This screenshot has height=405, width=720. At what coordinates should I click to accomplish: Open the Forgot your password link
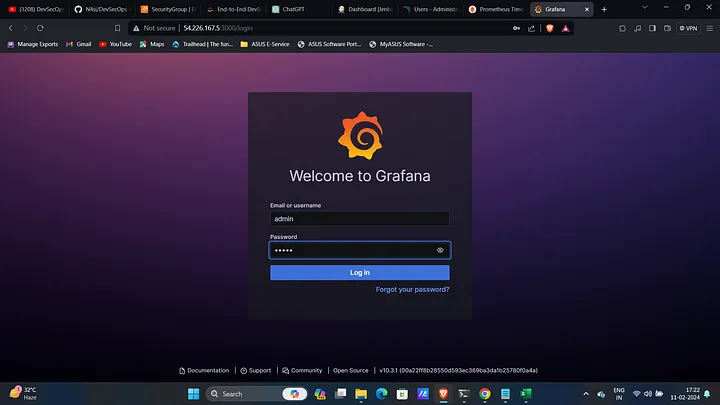coord(412,289)
